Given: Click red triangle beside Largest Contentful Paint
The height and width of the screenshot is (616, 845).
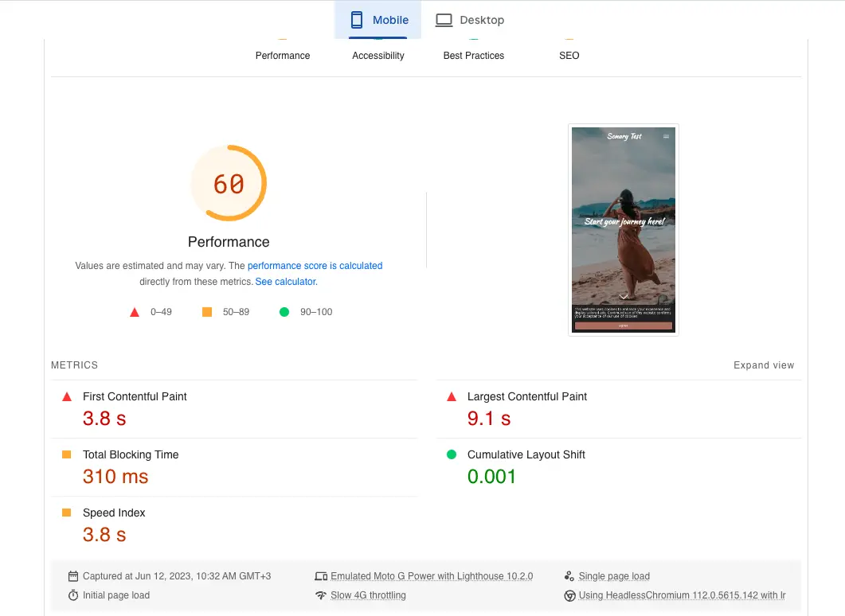Looking at the screenshot, I should point(452,397).
